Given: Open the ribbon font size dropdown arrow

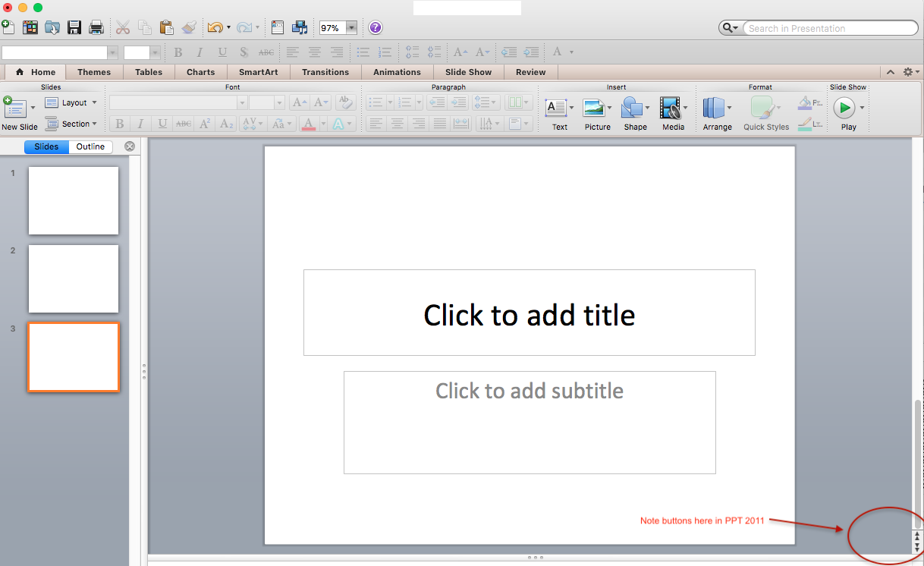Looking at the screenshot, I should [x=279, y=102].
